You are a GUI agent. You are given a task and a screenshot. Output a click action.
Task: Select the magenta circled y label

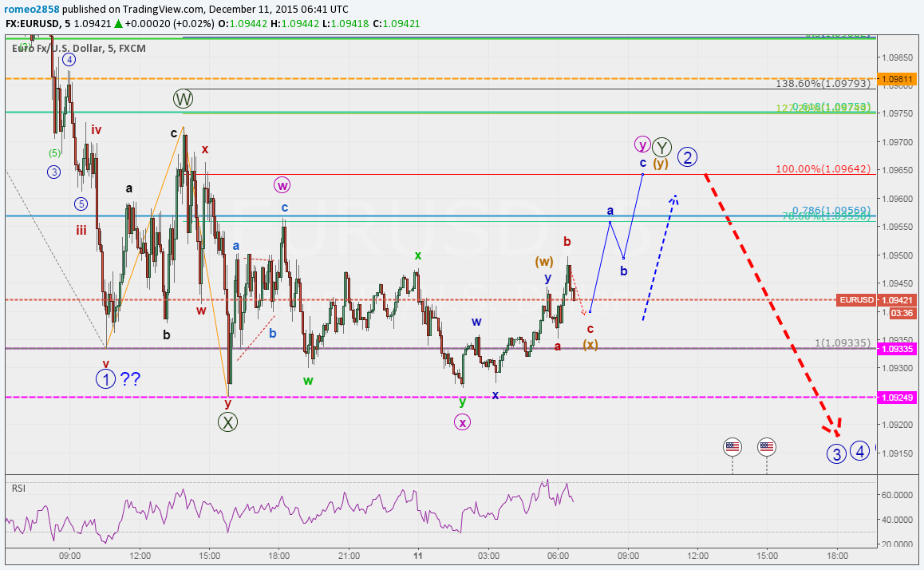642,144
